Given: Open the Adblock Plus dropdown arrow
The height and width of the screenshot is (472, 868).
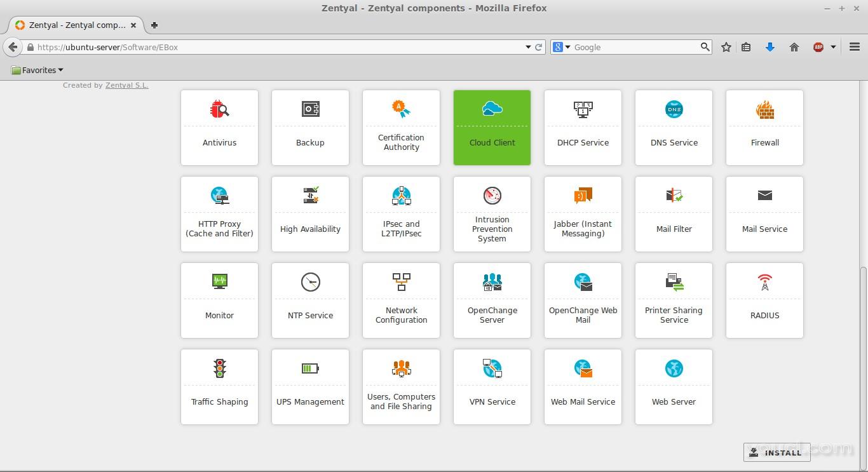Looking at the screenshot, I should (x=833, y=47).
